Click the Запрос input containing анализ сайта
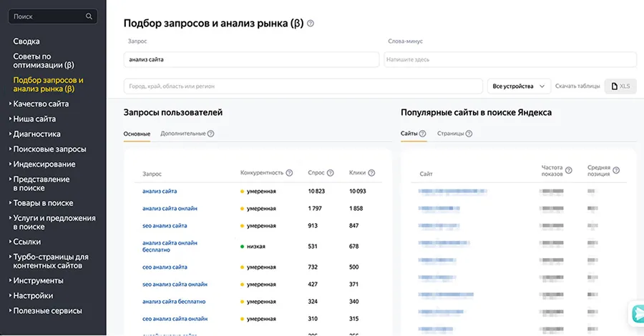The height and width of the screenshot is (336, 644). tap(251, 59)
